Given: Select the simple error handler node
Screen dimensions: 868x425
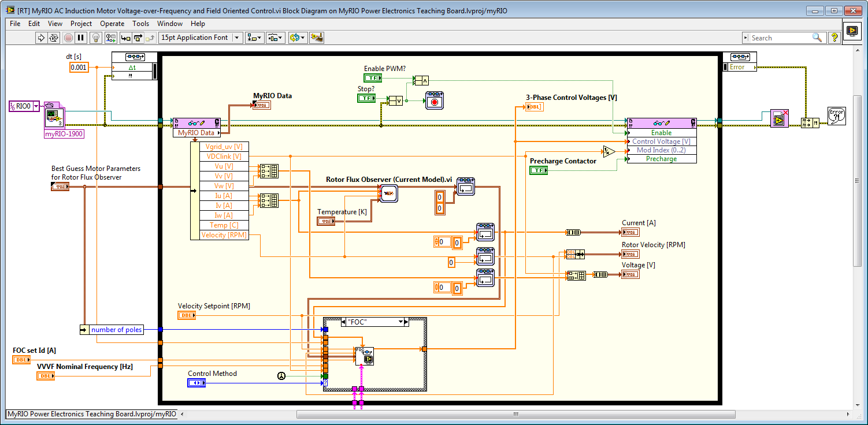Looking at the screenshot, I should 837,115.
